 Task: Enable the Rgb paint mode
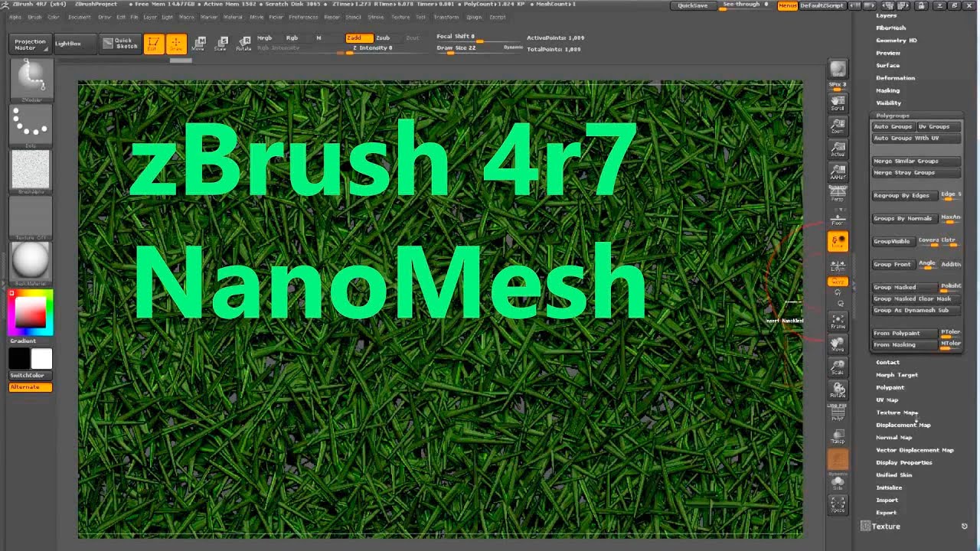[292, 37]
